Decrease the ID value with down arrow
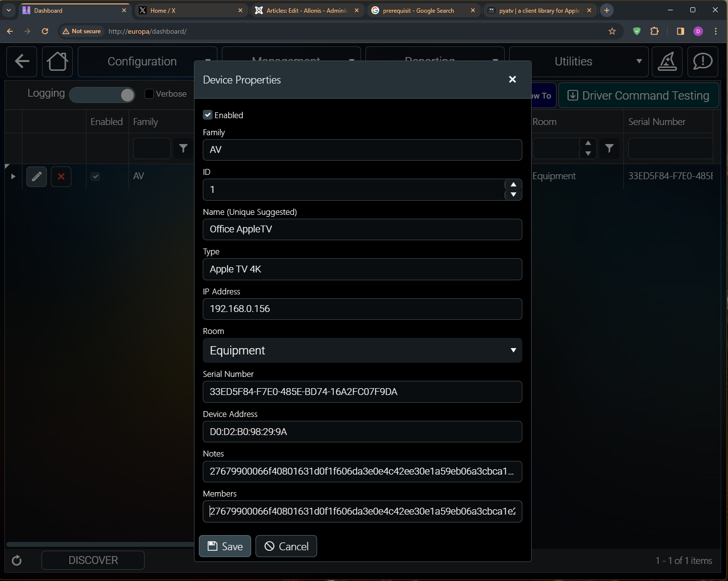Viewport: 728px width, 581px height. tap(514, 195)
